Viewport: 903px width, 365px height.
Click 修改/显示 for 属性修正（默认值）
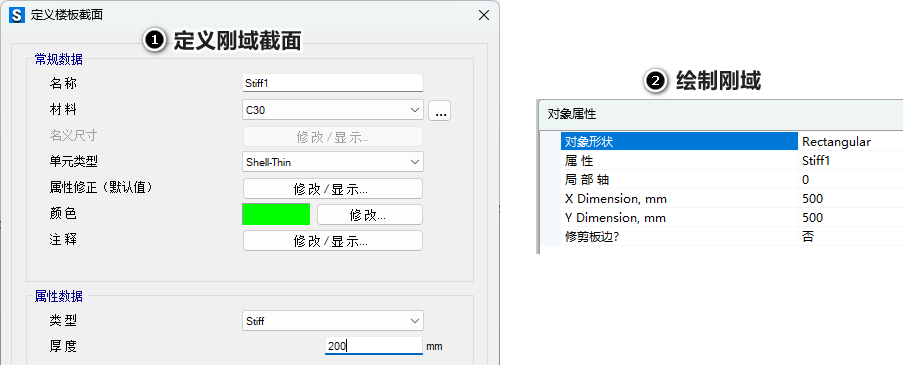[x=333, y=189]
